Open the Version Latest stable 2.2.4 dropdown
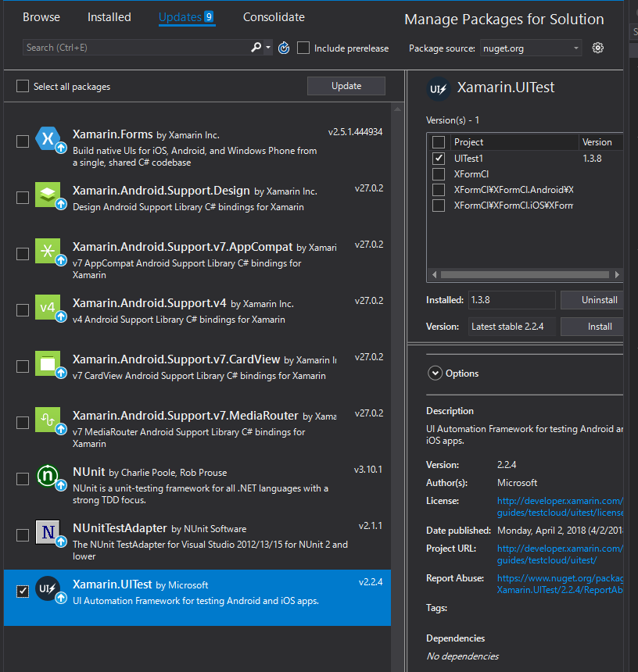This screenshot has width=638, height=672. point(512,327)
